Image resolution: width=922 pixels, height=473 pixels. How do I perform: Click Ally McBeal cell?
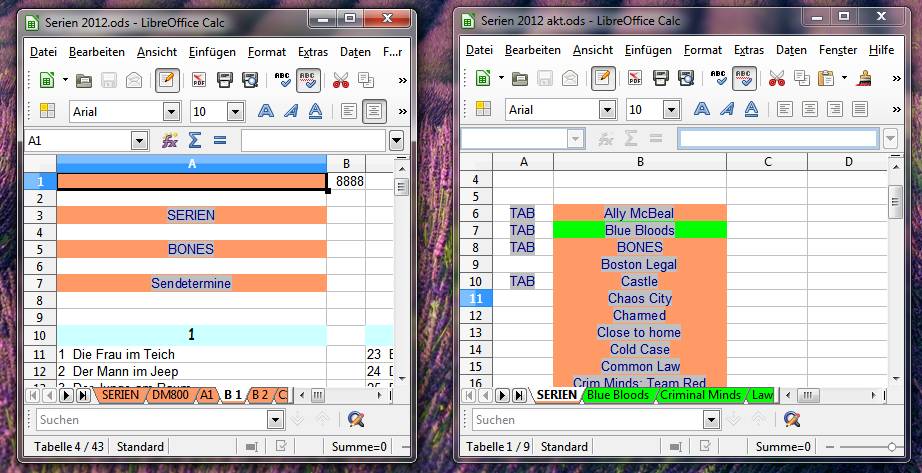pyautogui.click(x=640, y=213)
